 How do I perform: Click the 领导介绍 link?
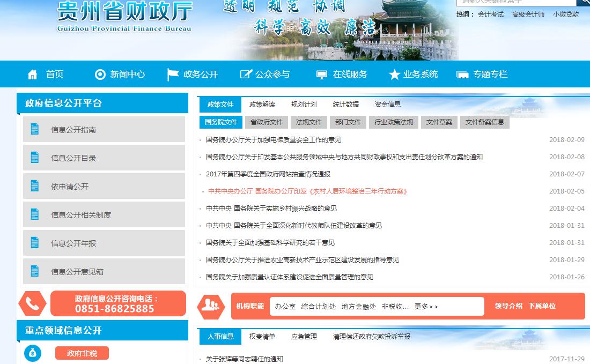click(x=508, y=306)
